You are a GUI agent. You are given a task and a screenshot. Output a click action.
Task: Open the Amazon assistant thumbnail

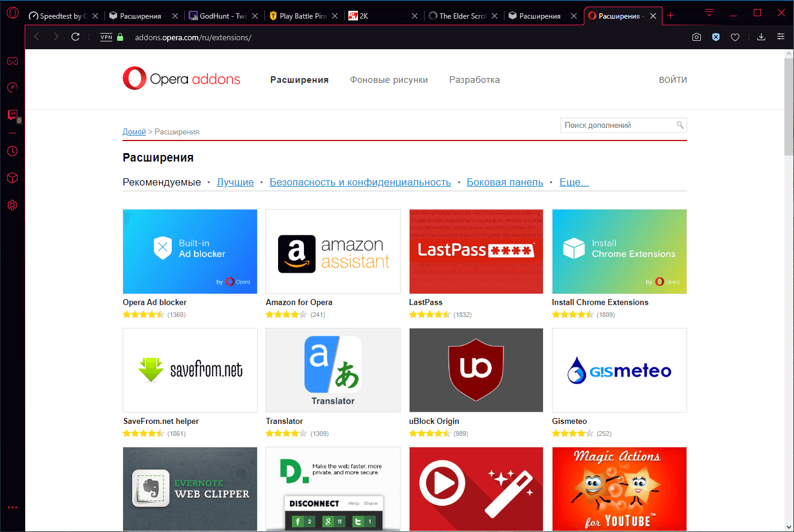click(333, 252)
